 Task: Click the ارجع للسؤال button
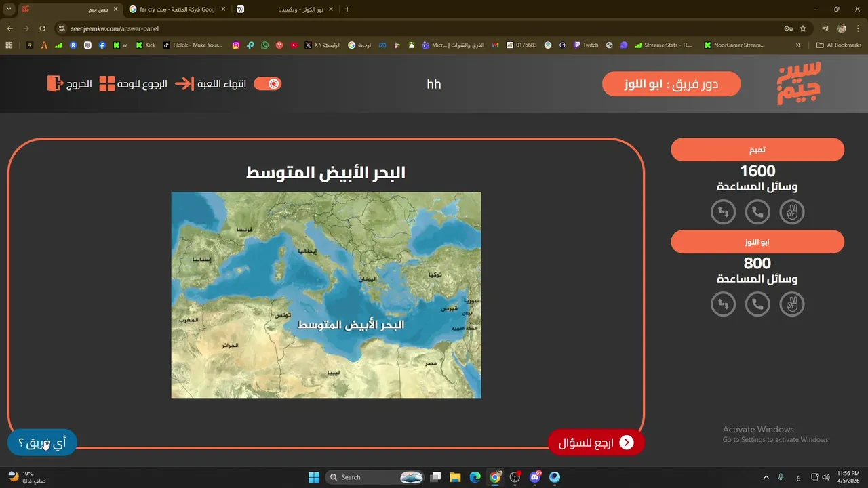596,443
